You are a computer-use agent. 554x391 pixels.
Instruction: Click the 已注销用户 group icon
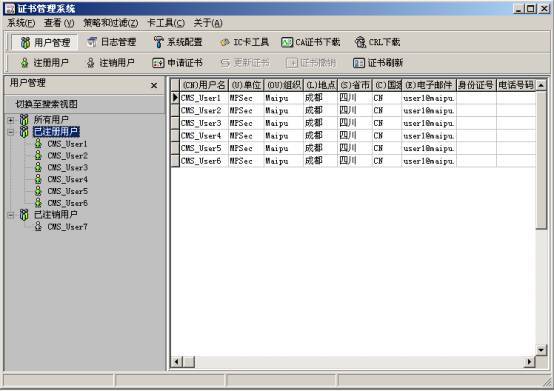click(x=24, y=214)
